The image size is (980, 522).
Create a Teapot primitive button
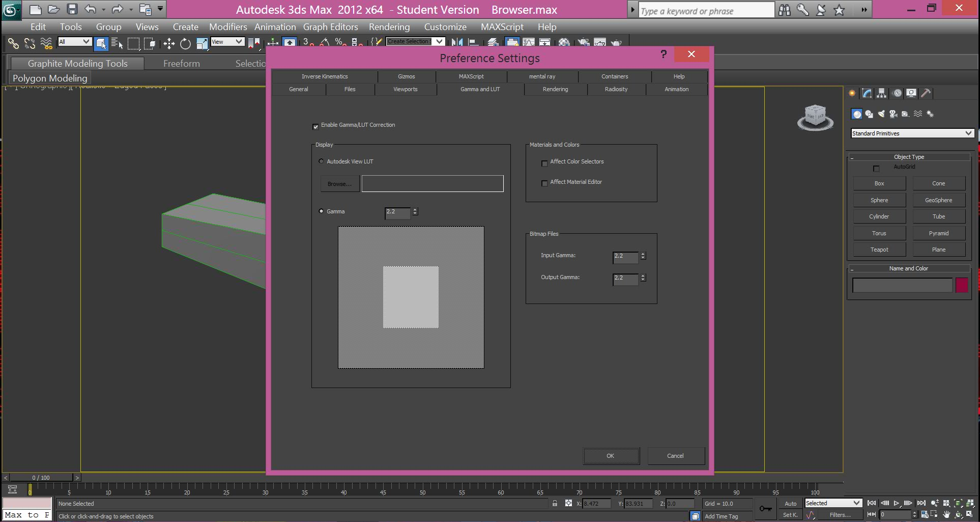879,250
